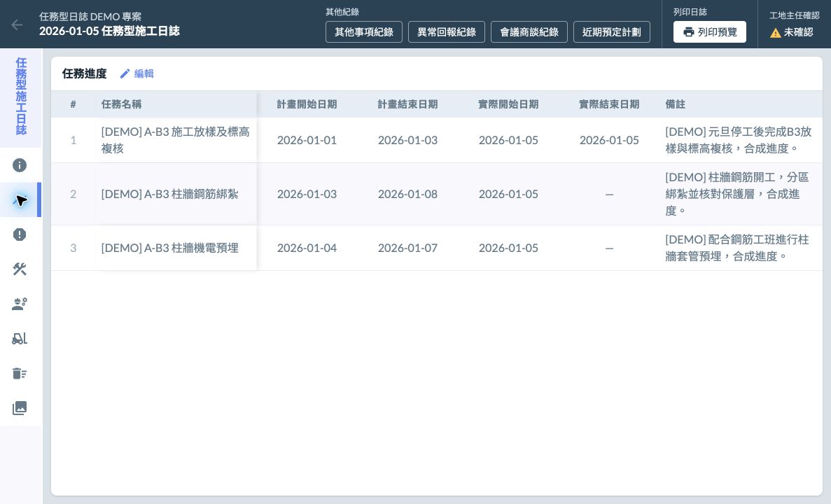The image size is (831, 504).
Task: Open the trash bin sidebar section
Action: 20,374
